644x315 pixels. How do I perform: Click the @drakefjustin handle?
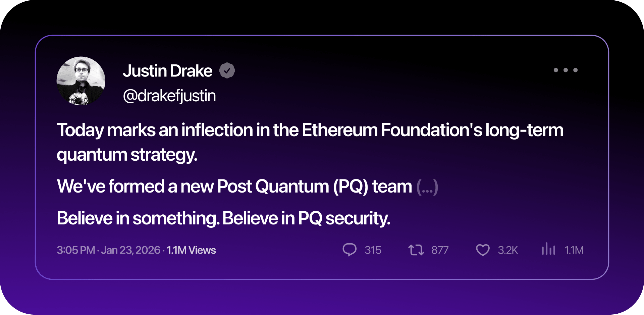click(x=169, y=96)
